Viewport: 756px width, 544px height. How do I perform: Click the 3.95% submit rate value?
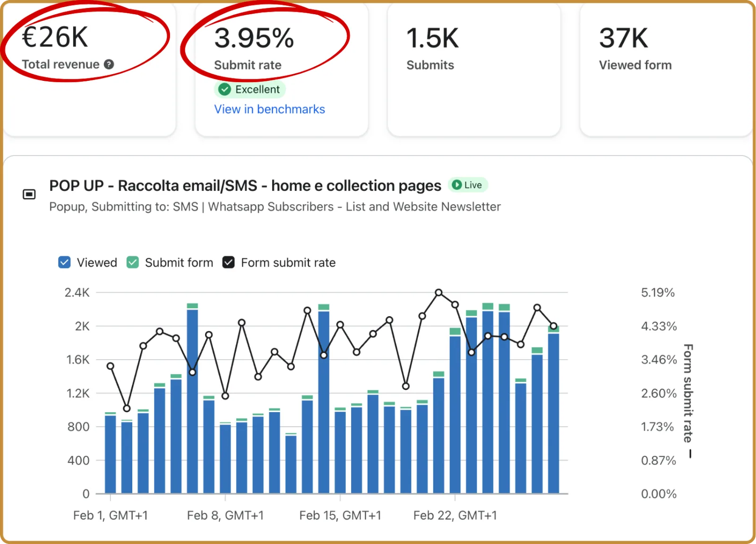tap(254, 38)
